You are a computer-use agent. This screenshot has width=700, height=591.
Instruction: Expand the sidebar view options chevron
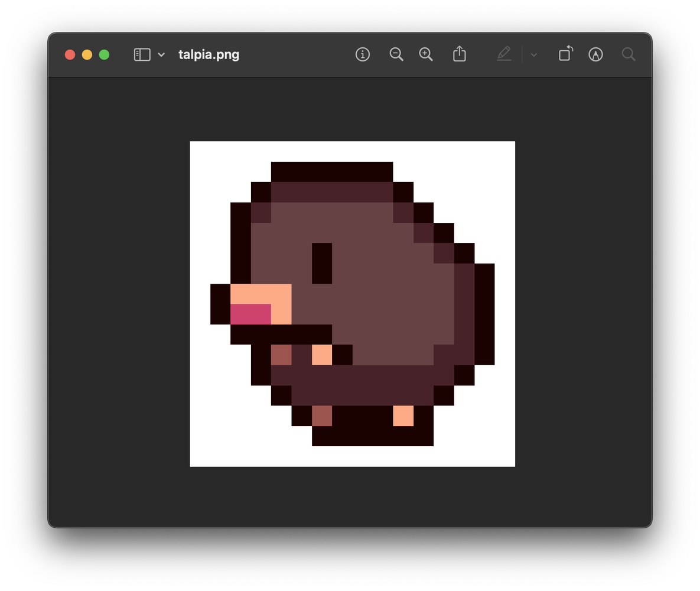click(x=161, y=54)
